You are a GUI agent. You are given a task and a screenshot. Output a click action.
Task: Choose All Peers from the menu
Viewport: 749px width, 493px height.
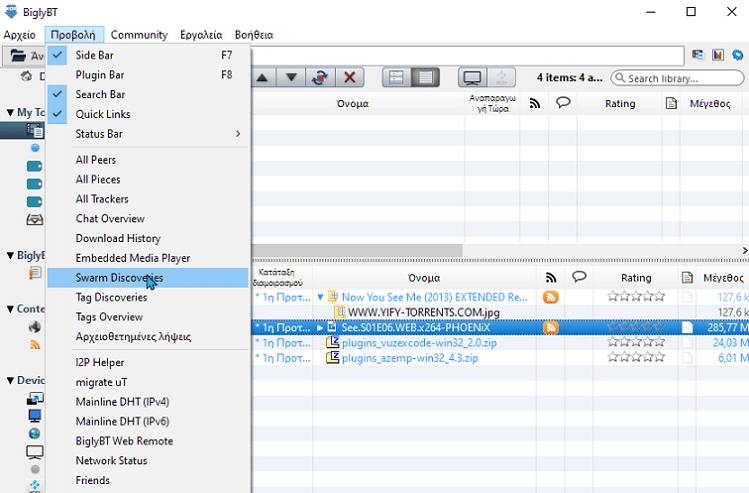tap(148, 160)
